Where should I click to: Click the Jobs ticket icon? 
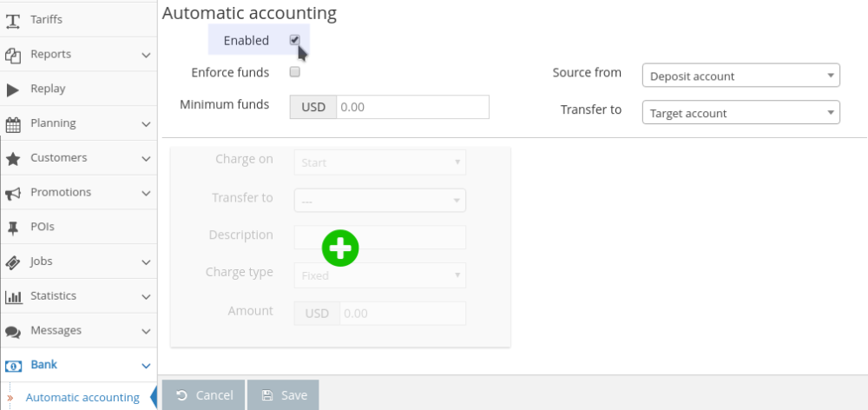[x=13, y=262]
